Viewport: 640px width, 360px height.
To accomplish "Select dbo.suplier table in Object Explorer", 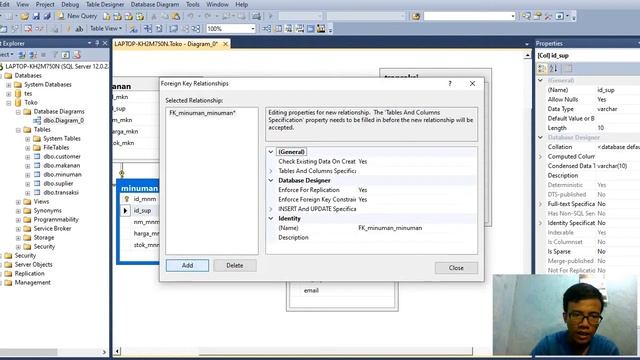I will point(58,183).
